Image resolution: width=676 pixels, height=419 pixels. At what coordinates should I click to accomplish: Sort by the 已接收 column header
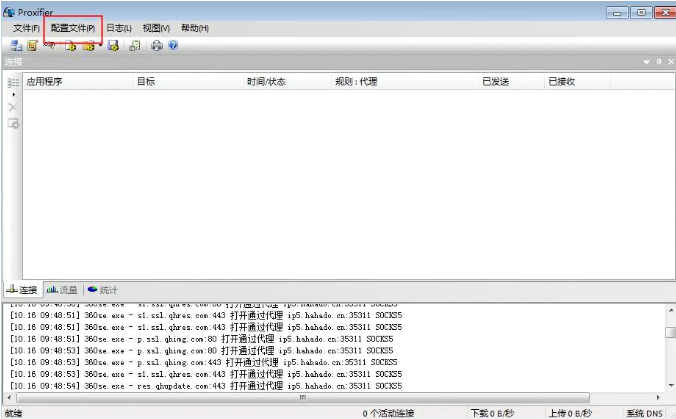tap(577, 81)
